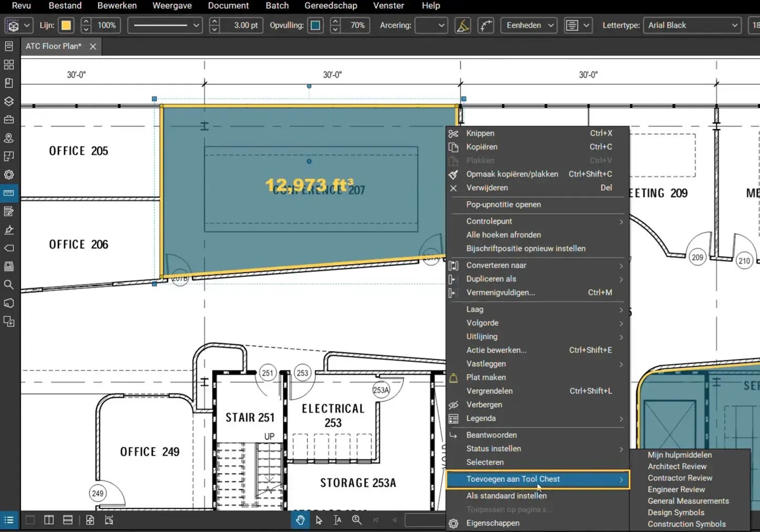
Task: Select single view layout icon
Action: tap(30, 520)
